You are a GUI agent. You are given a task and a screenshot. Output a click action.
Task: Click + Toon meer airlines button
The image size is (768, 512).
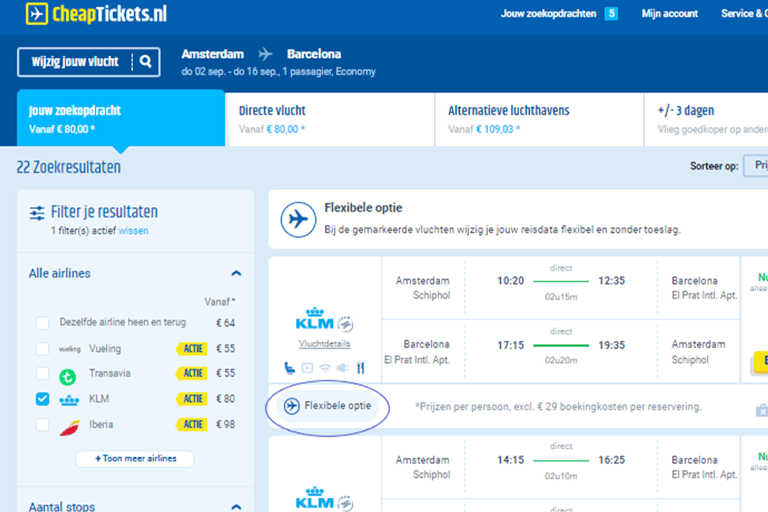135,459
